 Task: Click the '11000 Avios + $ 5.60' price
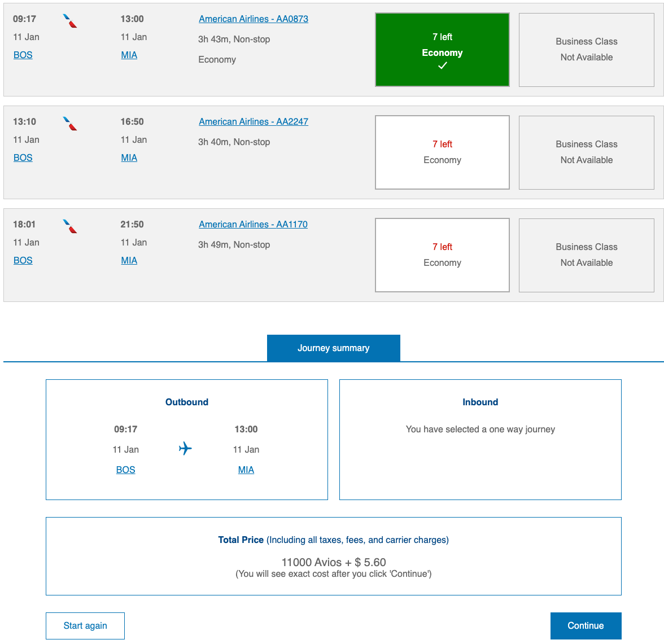(x=334, y=562)
